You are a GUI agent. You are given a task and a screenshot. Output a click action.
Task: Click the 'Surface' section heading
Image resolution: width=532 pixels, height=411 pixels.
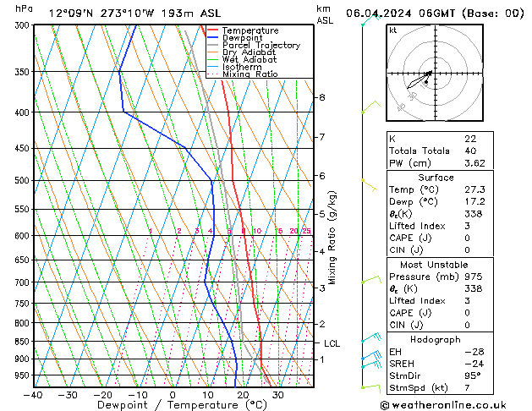pos(436,178)
